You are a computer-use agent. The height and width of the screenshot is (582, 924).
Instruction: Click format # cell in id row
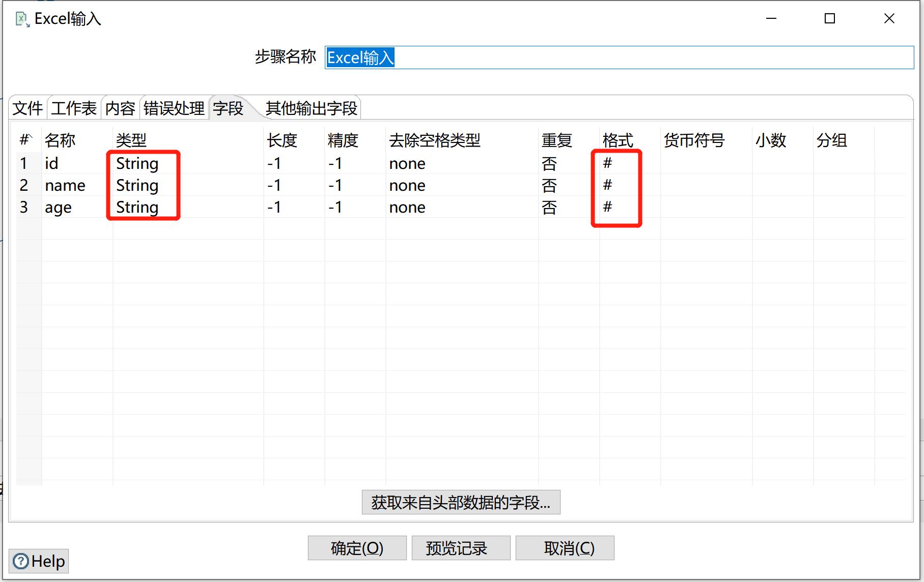[630, 163]
